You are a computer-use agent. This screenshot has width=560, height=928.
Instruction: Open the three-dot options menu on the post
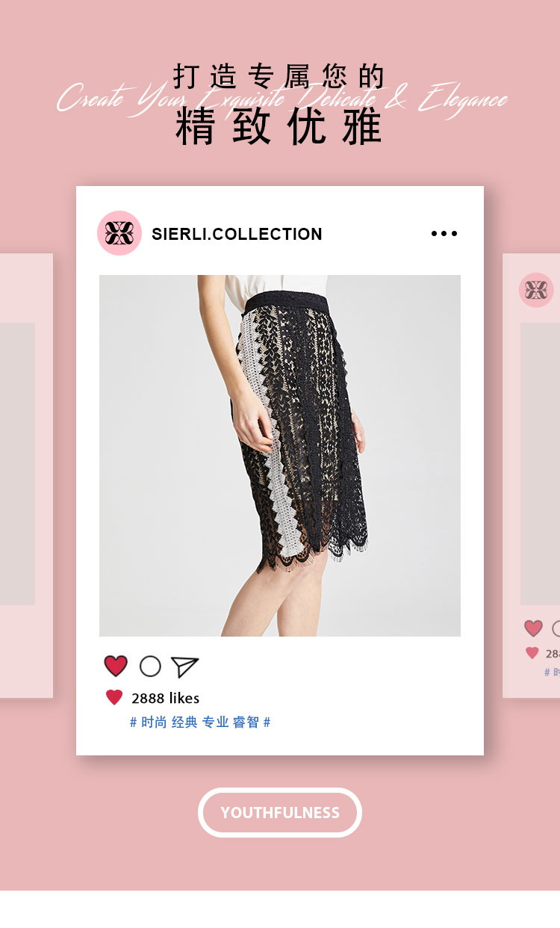point(444,234)
